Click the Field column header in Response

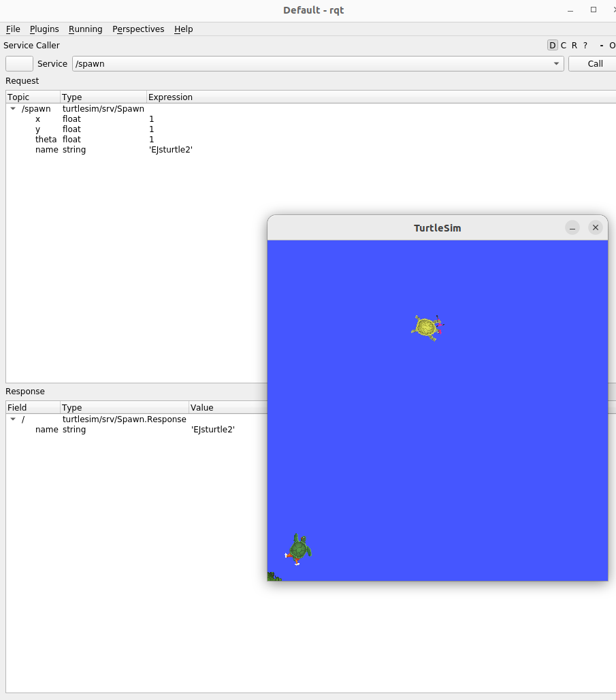point(33,407)
